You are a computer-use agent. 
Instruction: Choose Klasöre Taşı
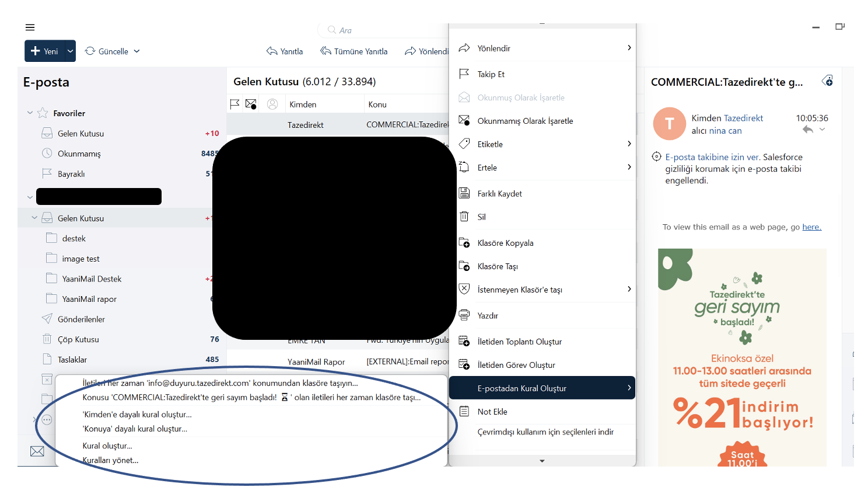(x=542, y=266)
